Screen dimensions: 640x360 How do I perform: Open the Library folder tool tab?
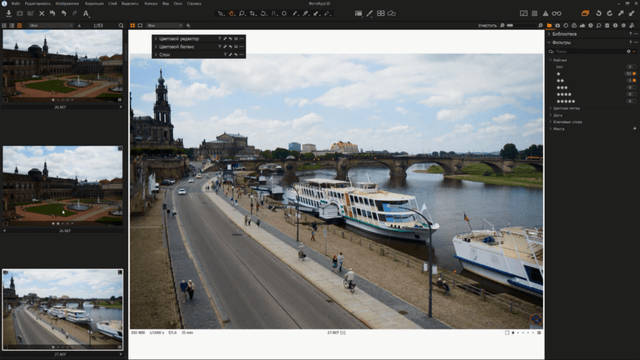[x=549, y=25]
